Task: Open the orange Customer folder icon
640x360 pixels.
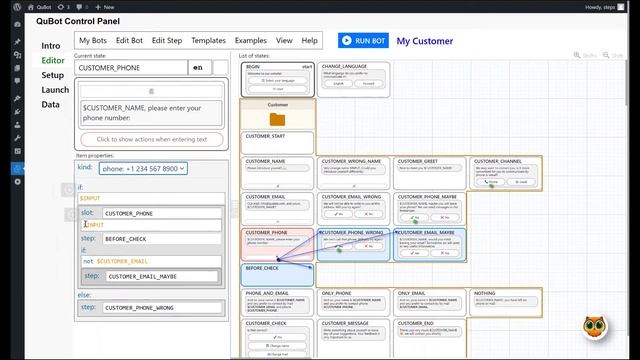Action: pos(278,120)
